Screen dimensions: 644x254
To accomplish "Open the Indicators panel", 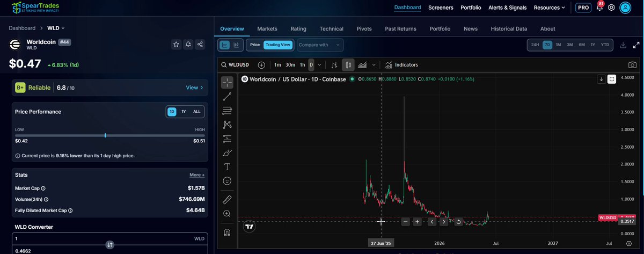I will coord(401,65).
